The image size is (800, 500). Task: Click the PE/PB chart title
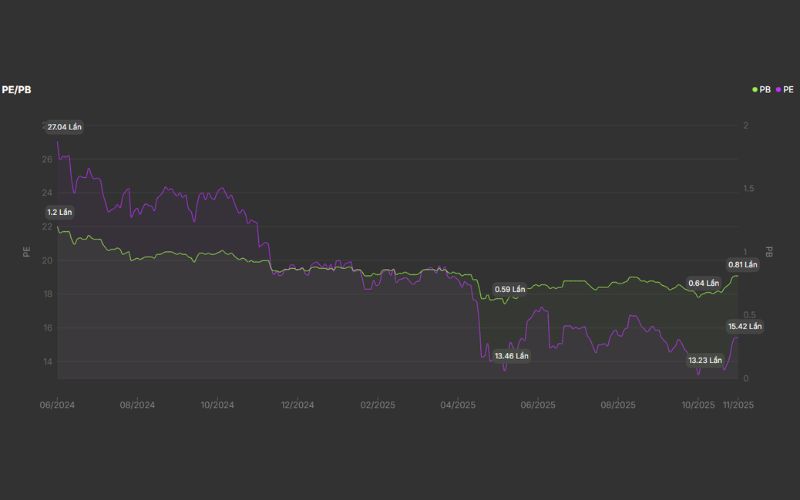[x=17, y=89]
